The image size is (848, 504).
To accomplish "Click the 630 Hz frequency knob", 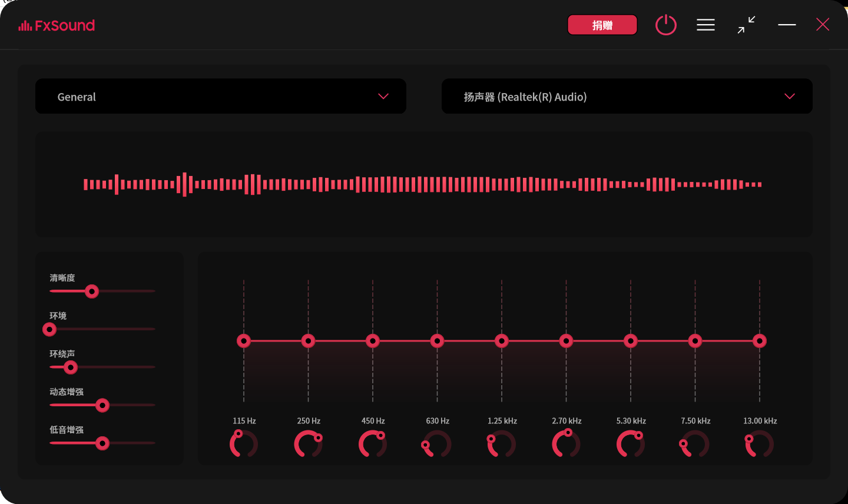I will click(x=437, y=444).
